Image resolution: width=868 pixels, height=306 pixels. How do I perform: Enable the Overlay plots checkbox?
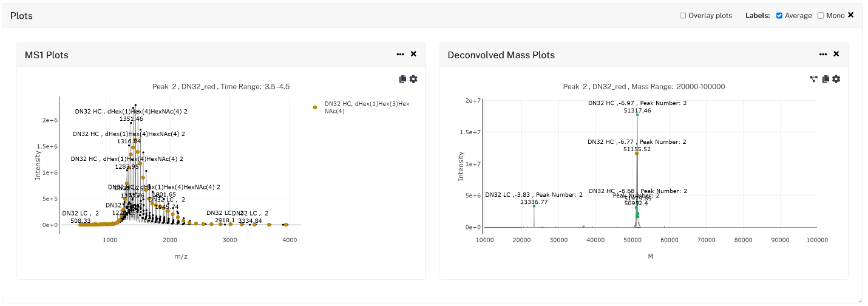(683, 16)
